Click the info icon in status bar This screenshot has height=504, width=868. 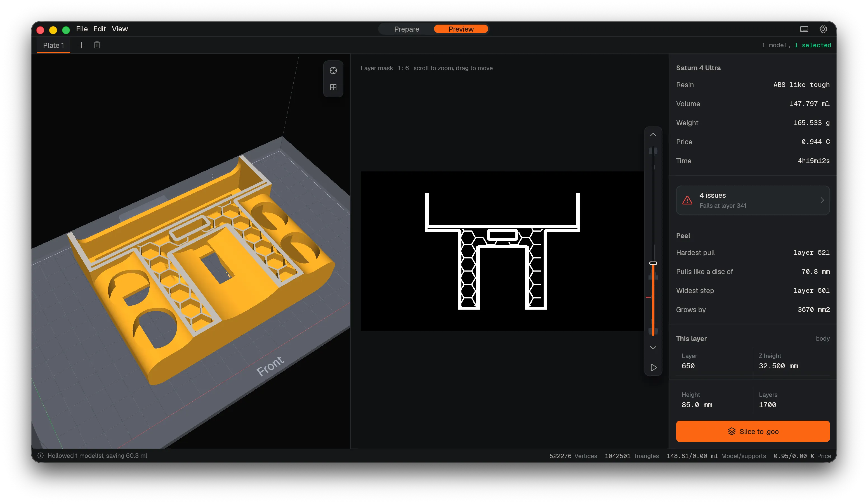point(41,455)
